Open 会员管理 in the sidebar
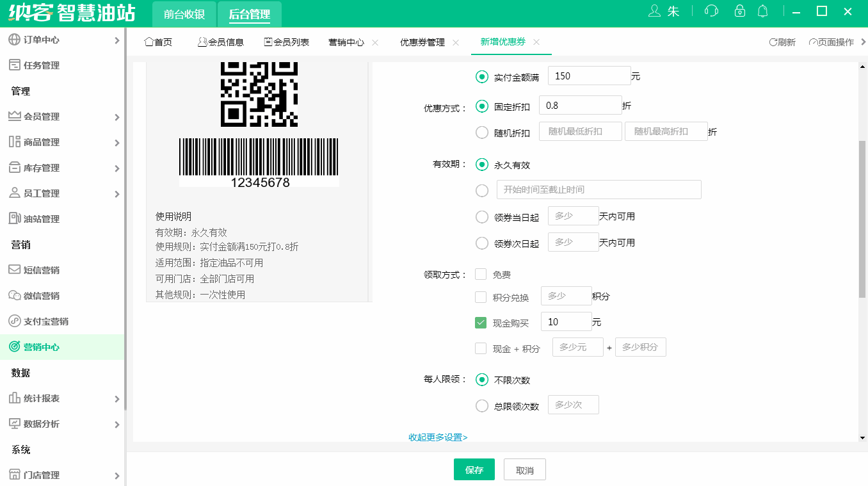The image size is (868, 486). (42, 117)
